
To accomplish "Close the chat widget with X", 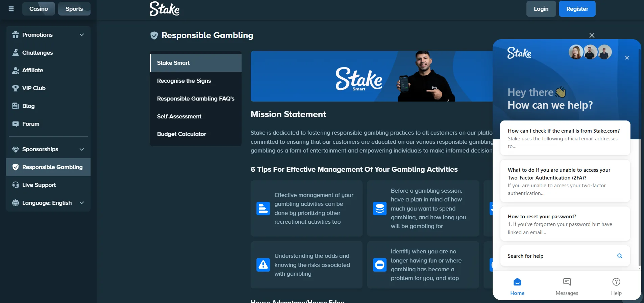I will [627, 58].
